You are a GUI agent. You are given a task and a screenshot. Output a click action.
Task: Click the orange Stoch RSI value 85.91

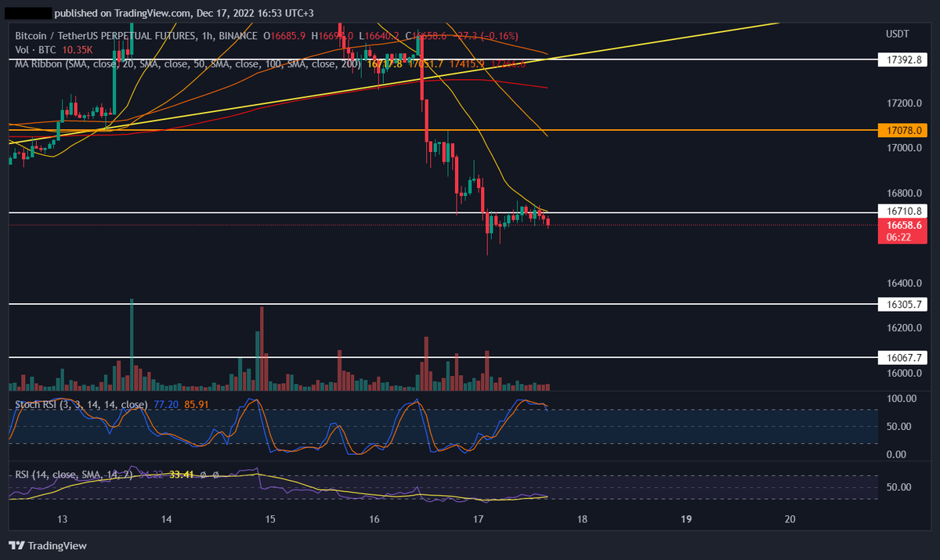coord(197,405)
